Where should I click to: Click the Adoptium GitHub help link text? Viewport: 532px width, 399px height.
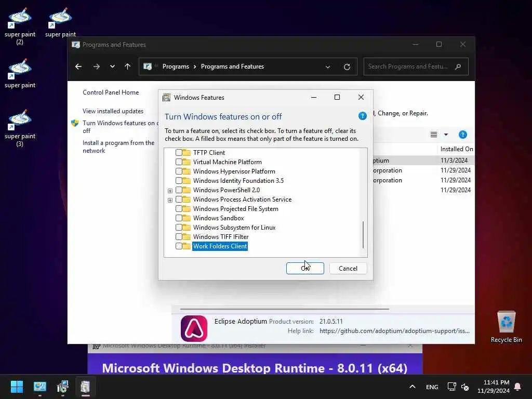click(394, 331)
